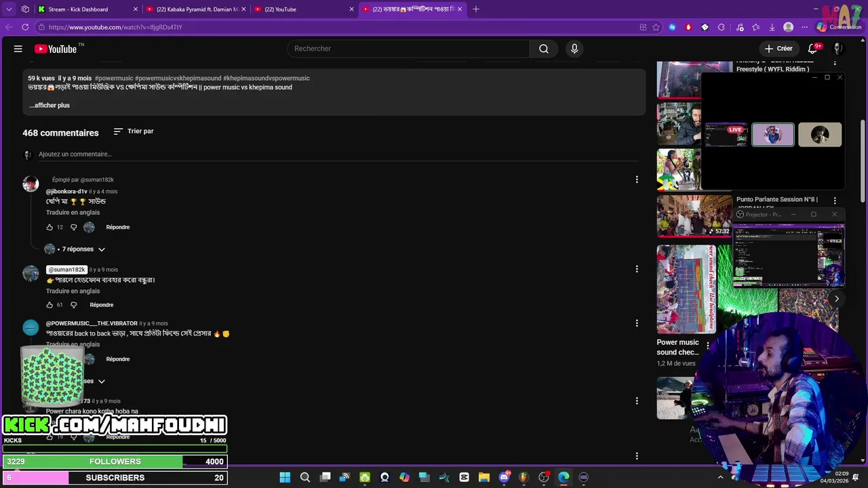Advance the suggested videos carousel arrow
Viewport: 868px width, 488px height.
pos(836,299)
